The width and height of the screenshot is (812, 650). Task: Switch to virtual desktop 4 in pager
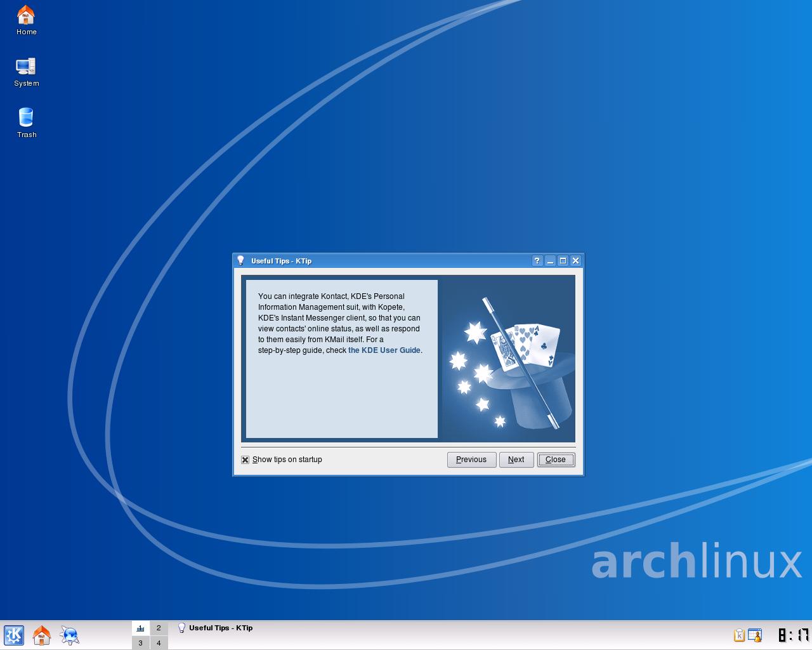[x=159, y=643]
